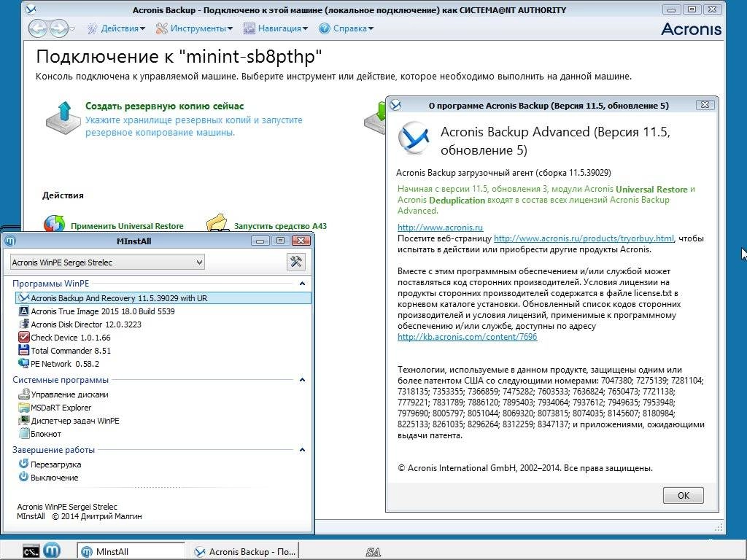Click the backup disk icon with blue arrow
The image size is (747, 560).
pyautogui.click(x=63, y=117)
